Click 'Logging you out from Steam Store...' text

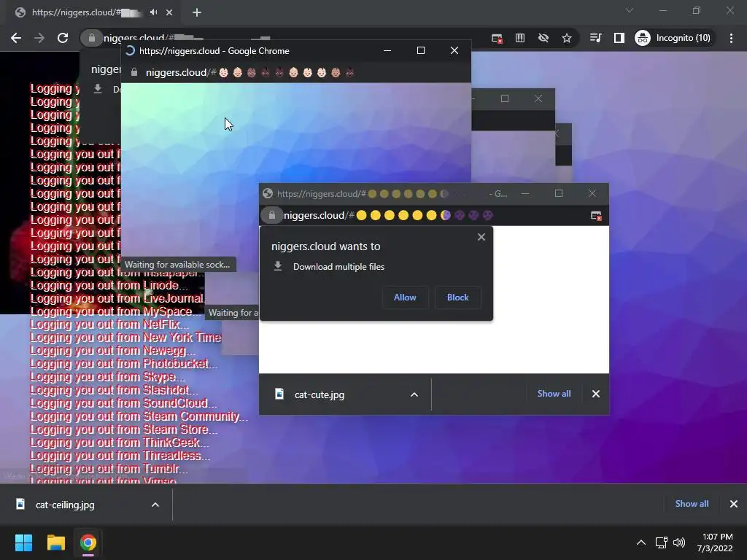[x=124, y=429]
